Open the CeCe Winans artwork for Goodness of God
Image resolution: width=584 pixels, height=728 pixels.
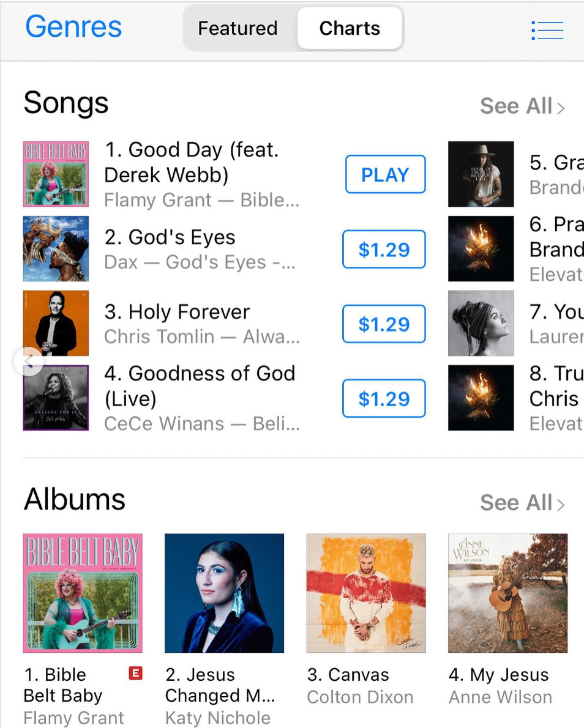coord(56,398)
